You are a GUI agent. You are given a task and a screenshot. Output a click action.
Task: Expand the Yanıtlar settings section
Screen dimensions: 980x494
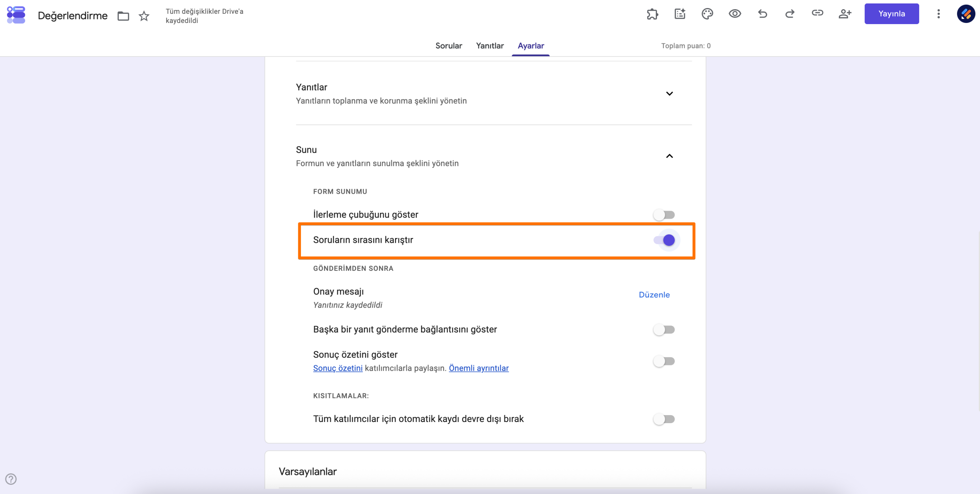click(x=670, y=93)
